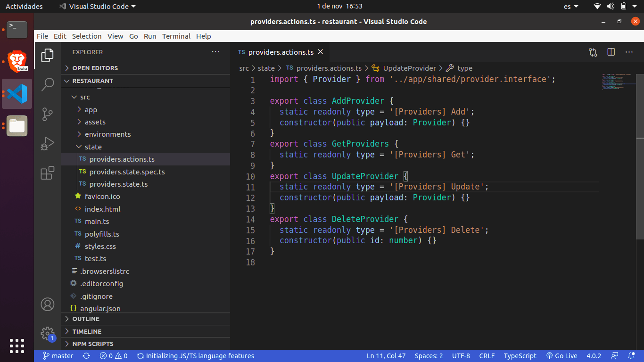Collapse the RESTAURANT folder section

pyautogui.click(x=146, y=81)
